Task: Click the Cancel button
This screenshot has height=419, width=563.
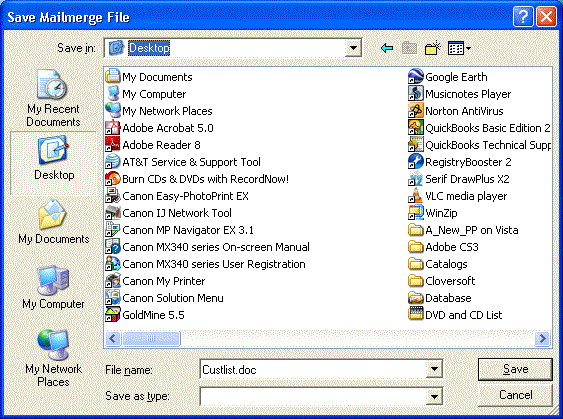Action: point(515,395)
